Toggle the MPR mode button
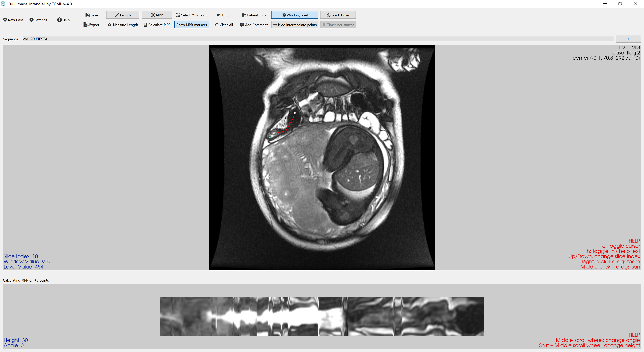Viewport: 644px width, 352px height. pos(157,15)
